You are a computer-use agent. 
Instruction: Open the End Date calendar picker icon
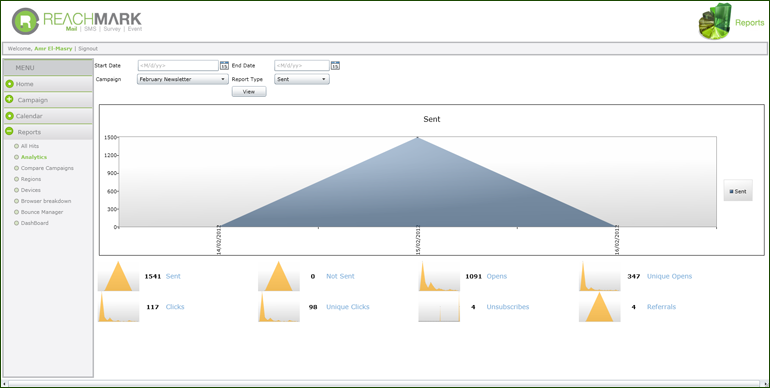(x=335, y=65)
